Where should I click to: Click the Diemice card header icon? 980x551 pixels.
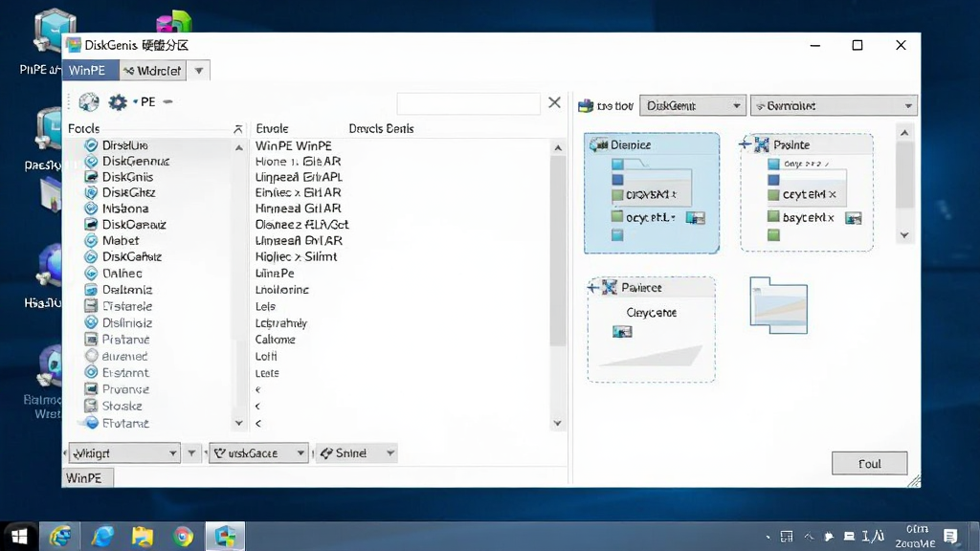(x=599, y=145)
